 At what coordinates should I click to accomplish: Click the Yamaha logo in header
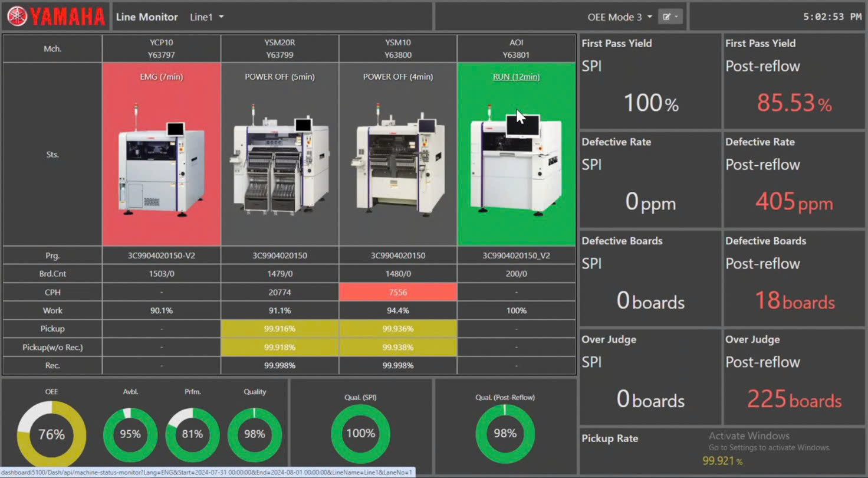click(x=56, y=17)
